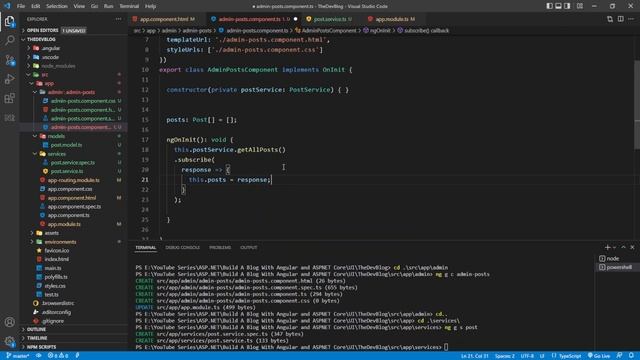Create a new terminal with plus icon
The height and width of the screenshot is (360, 640).
click(607, 247)
